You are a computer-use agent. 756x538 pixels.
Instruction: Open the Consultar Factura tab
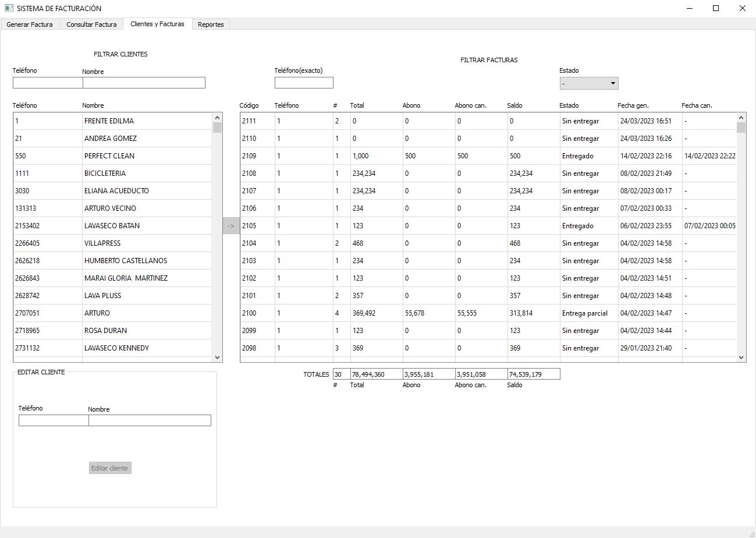coord(91,24)
